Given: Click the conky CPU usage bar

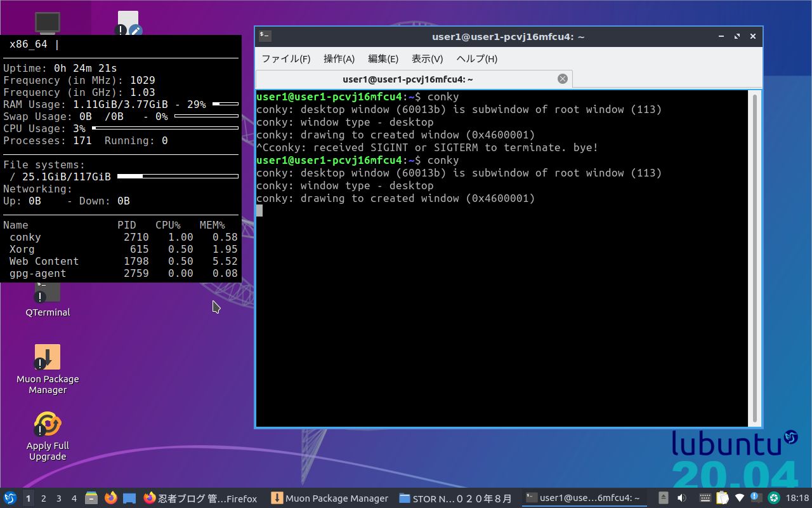Looking at the screenshot, I should click(x=165, y=128).
